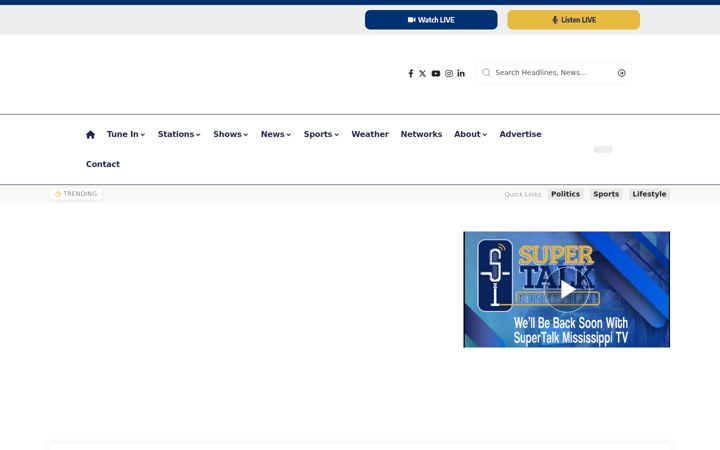Click the magnifier icon in the search box
The width and height of the screenshot is (720, 450).
tap(486, 73)
